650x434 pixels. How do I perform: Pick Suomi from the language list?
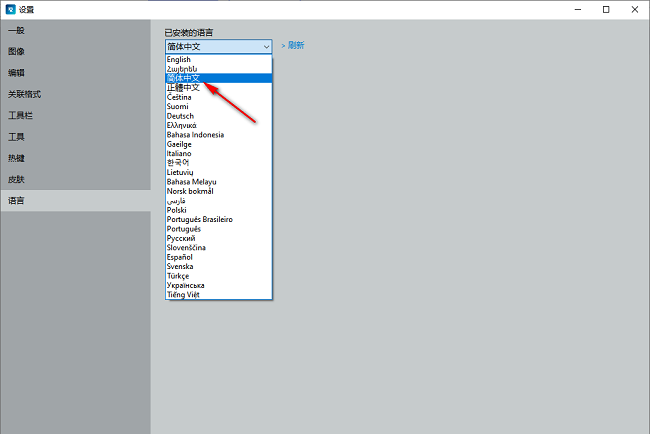[x=218, y=107]
